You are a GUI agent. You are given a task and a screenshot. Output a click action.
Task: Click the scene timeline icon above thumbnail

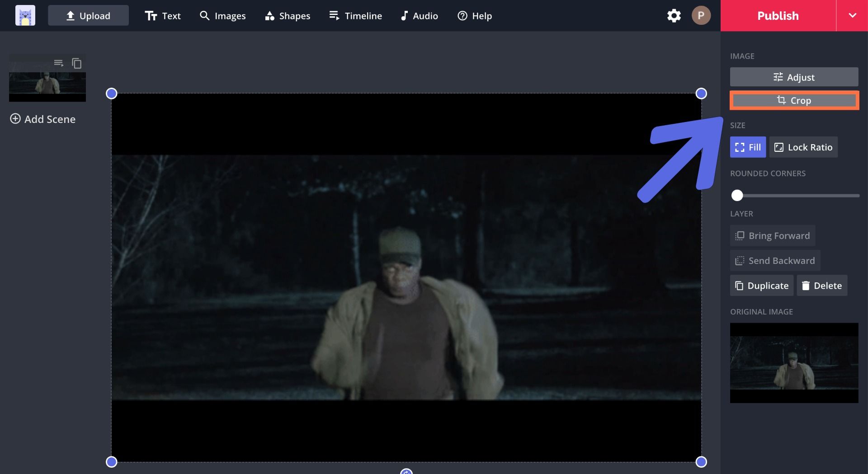pos(59,63)
